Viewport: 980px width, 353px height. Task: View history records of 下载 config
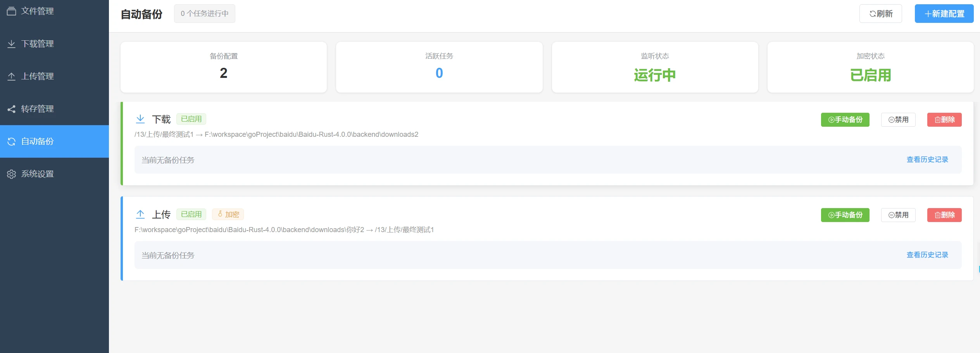click(x=927, y=160)
